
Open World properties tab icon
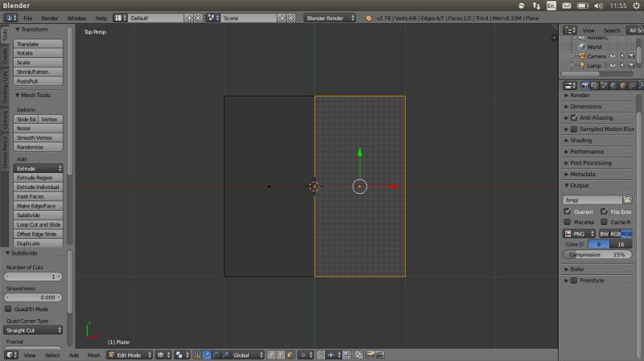[613, 85]
